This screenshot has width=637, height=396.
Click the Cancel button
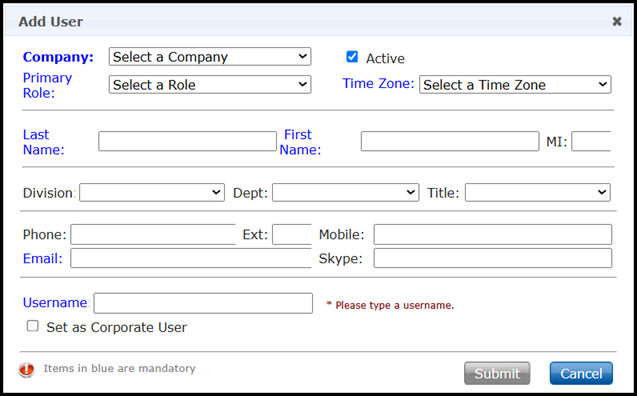(x=581, y=373)
